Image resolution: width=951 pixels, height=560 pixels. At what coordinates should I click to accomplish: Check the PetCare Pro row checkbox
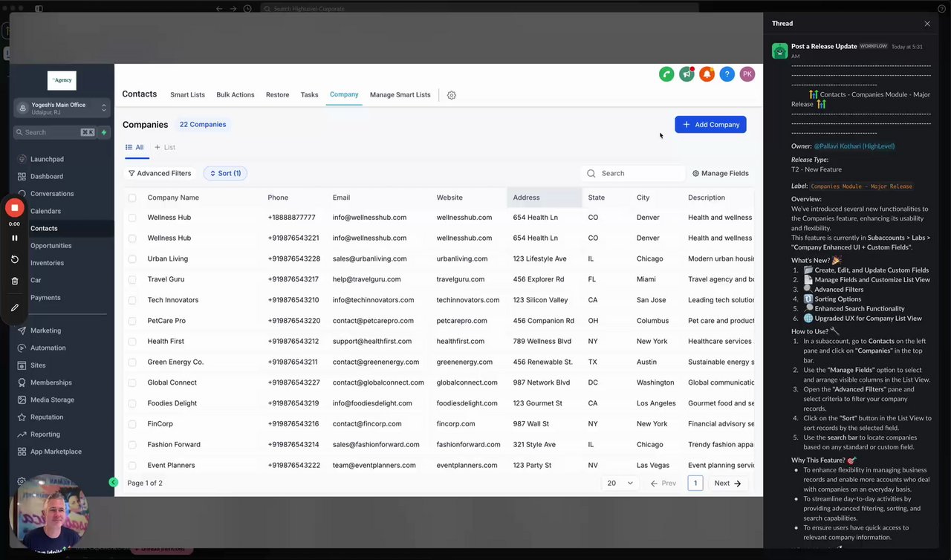pos(132,321)
